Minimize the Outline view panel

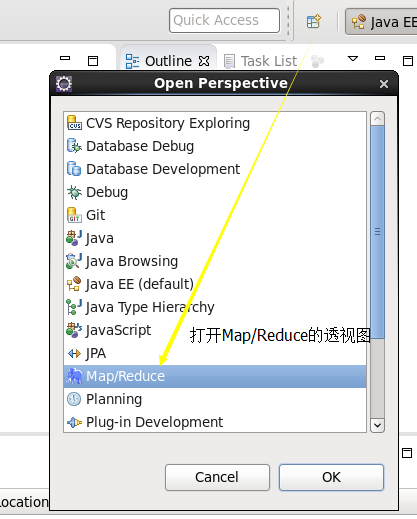coord(380,58)
